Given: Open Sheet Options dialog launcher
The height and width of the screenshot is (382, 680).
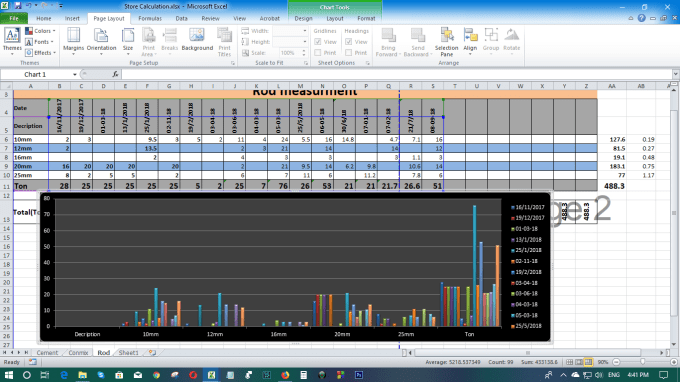Looking at the screenshot, I should (x=368, y=63).
